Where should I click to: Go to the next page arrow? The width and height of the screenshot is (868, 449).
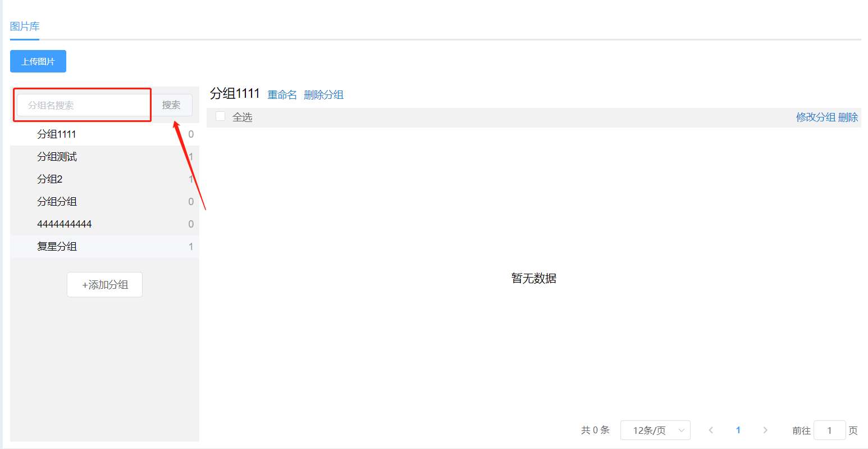coord(765,430)
